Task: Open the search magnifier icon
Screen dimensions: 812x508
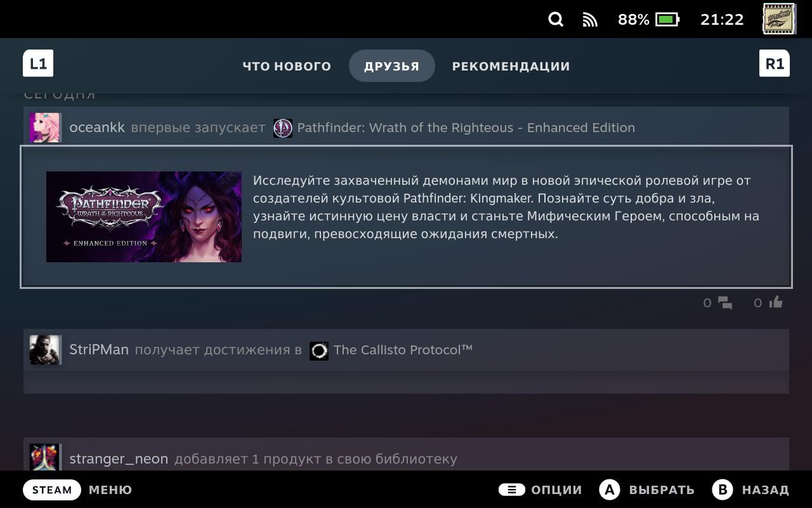Action: [x=556, y=20]
